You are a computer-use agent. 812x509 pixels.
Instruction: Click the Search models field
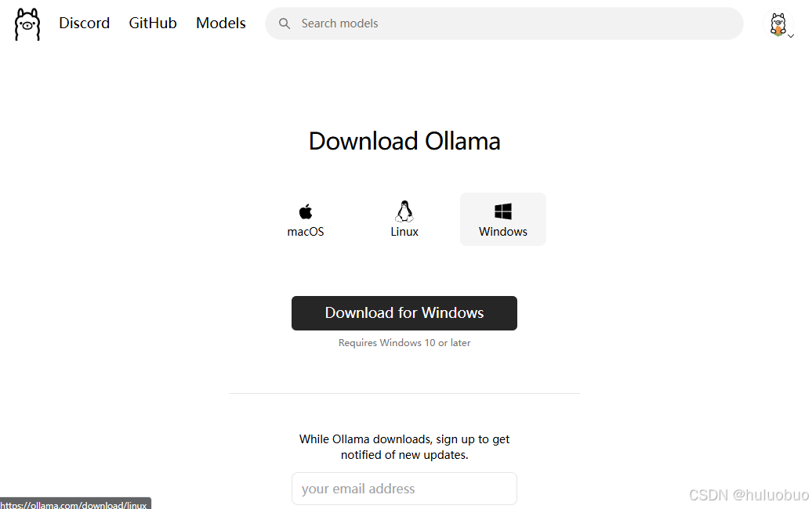504,23
